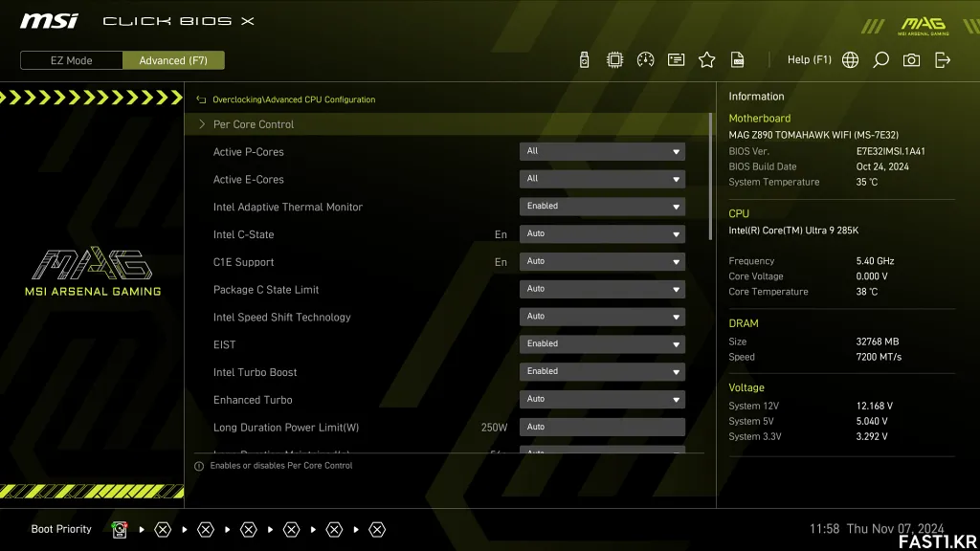Click the Intel Adaptive Thermal Monitor label
Image resolution: width=980 pixels, height=551 pixels.
pos(287,207)
